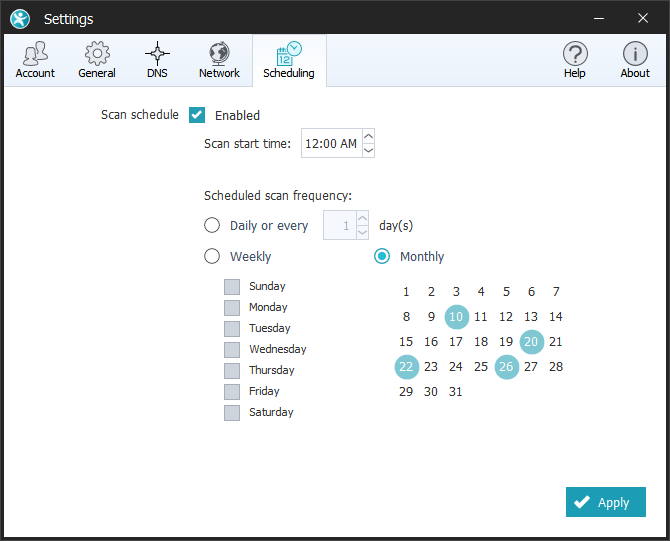Select the Weekly frequency radio button

point(212,256)
